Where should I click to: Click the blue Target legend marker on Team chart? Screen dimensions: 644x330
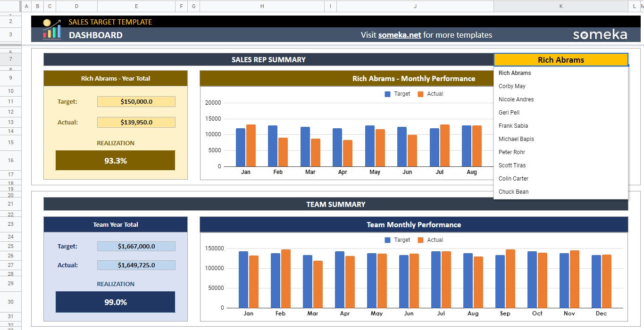point(388,239)
